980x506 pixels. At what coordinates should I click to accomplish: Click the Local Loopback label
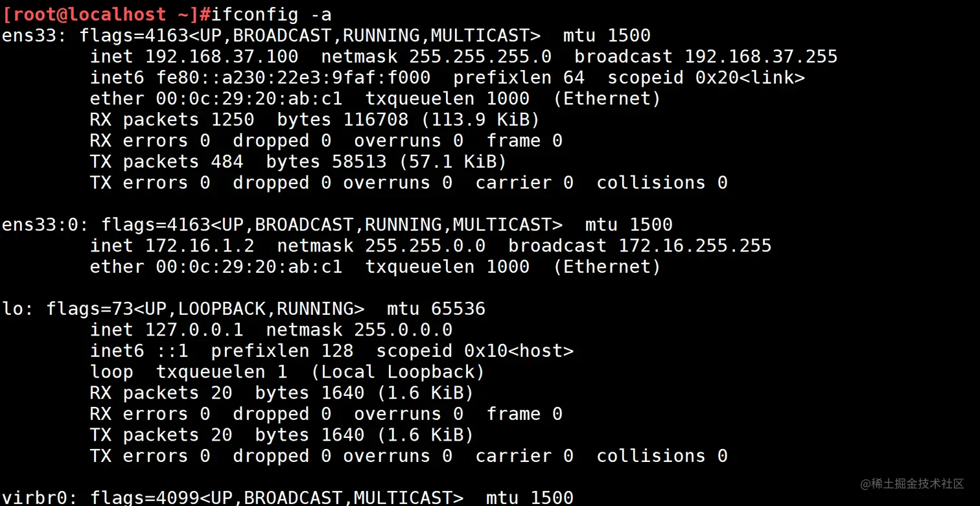coord(398,372)
